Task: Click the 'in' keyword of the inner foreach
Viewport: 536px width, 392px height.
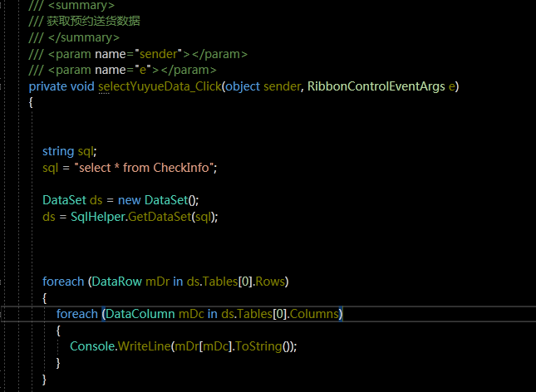Action: pyautogui.click(x=212, y=314)
